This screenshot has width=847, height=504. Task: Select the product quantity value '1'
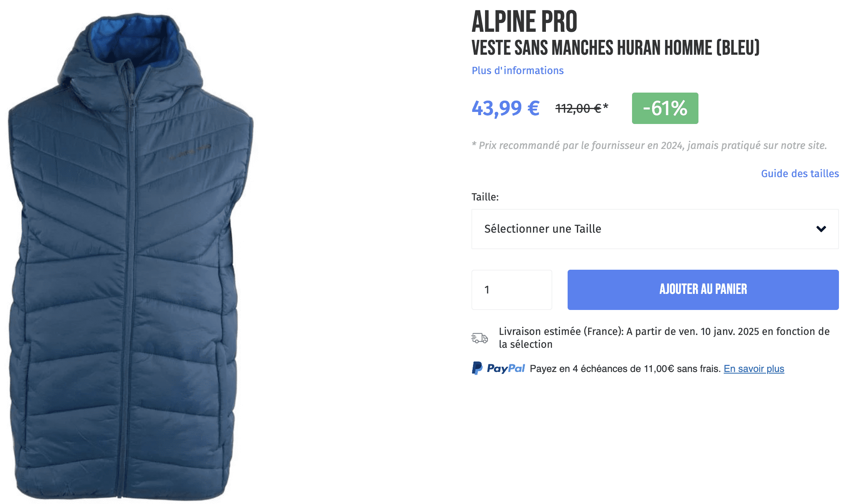click(x=488, y=289)
